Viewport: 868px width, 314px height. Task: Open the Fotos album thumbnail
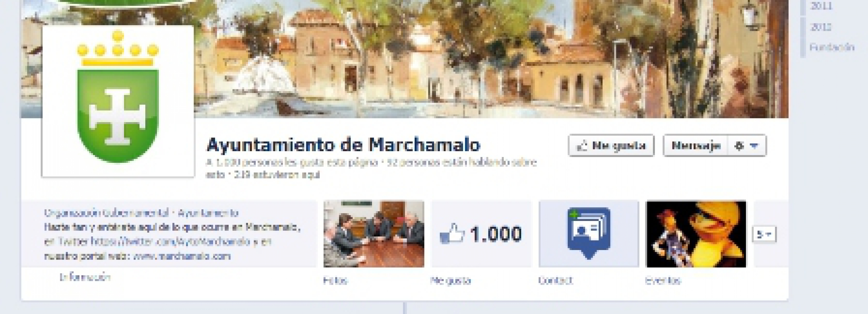pos(374,234)
